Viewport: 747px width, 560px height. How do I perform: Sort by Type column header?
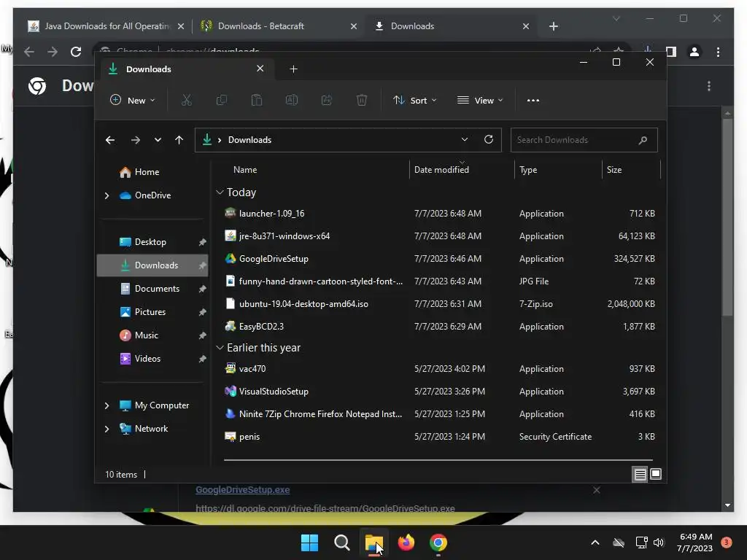point(528,169)
